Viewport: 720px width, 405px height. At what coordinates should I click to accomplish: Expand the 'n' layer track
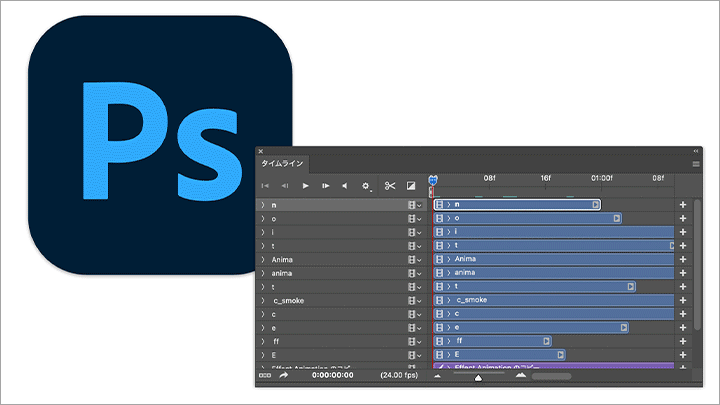point(263,205)
